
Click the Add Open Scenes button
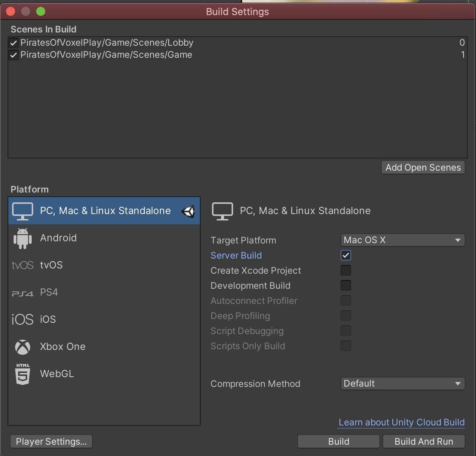(x=423, y=168)
